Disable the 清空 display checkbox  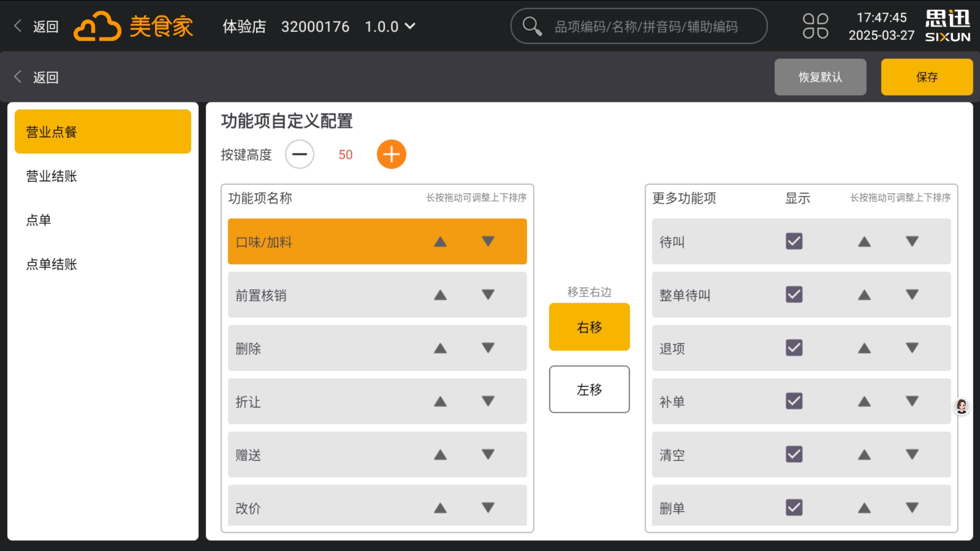(793, 454)
